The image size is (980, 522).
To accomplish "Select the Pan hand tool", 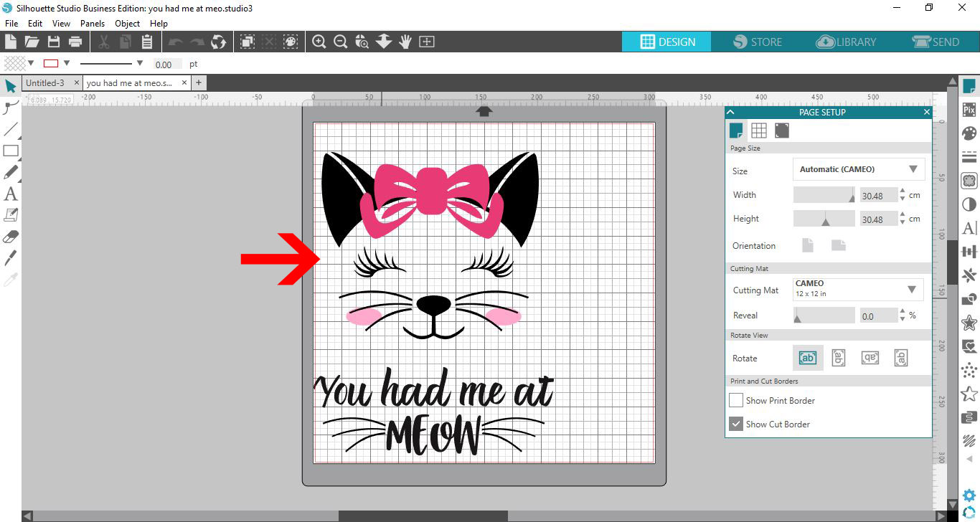I will click(405, 42).
